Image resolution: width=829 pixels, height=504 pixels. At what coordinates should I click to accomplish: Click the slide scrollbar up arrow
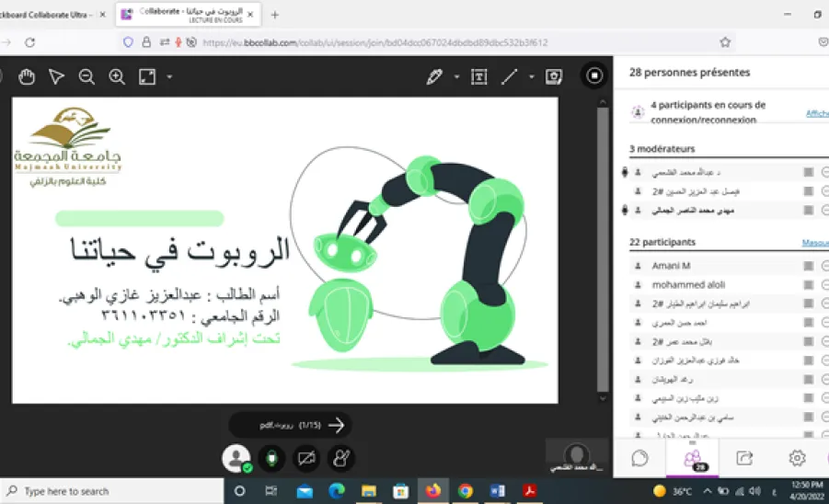603,102
